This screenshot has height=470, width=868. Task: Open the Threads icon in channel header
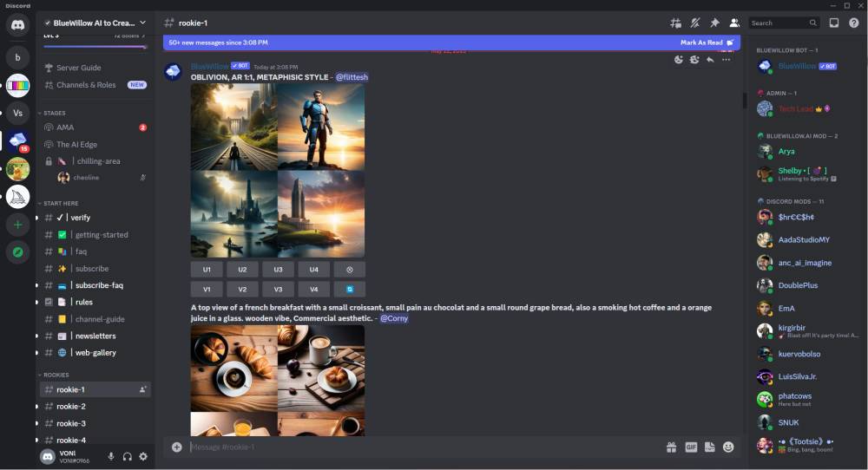[x=675, y=23]
